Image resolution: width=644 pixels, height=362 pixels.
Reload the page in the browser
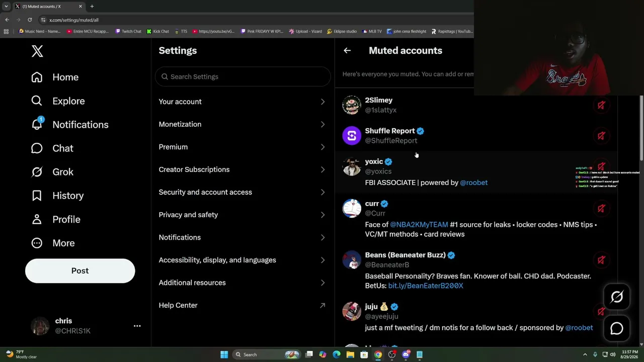click(x=30, y=20)
